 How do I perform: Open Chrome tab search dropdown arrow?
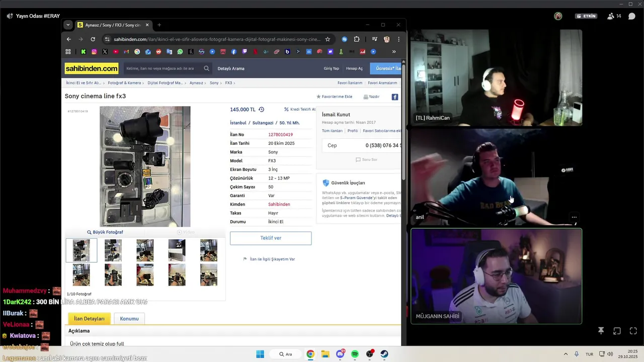[x=68, y=25]
